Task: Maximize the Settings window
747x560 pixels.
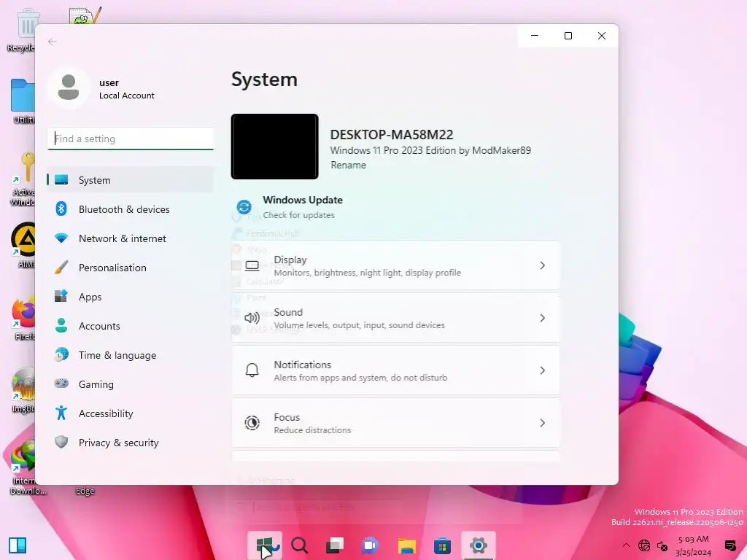Action: pyautogui.click(x=568, y=36)
